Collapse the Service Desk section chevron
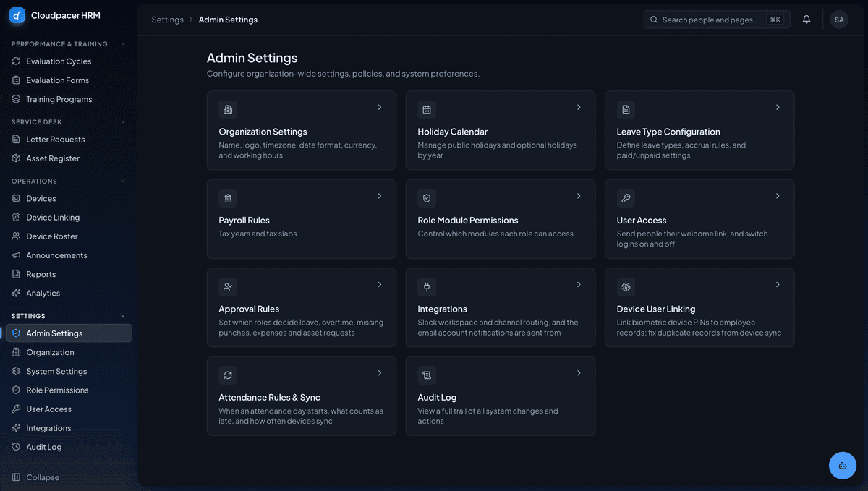Viewport: 868px width, 491px height. coord(122,122)
